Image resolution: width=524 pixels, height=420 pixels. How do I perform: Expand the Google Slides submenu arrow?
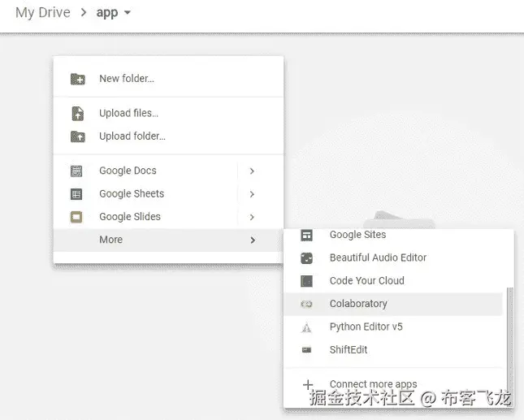253,217
